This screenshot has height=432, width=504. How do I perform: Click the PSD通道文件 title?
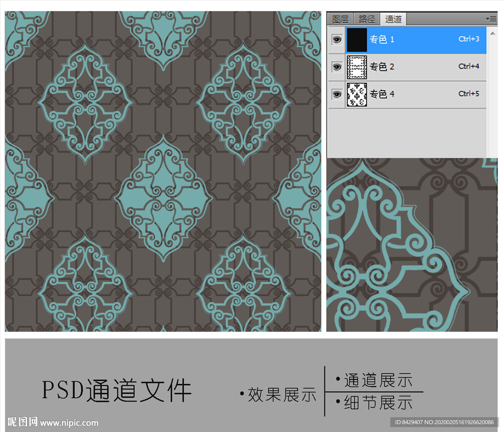click(117, 391)
